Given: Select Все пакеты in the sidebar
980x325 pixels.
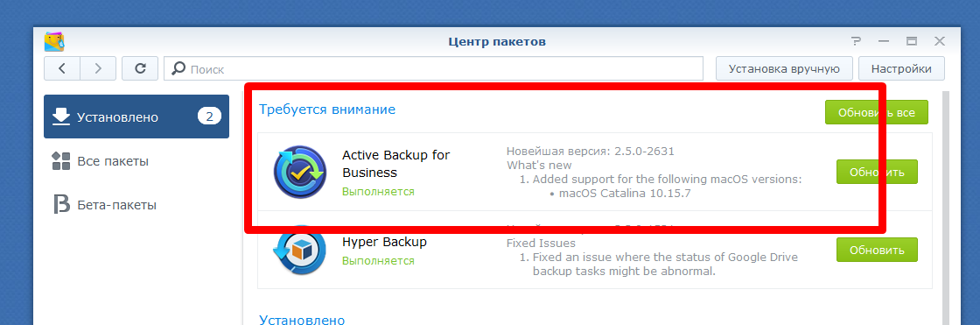Looking at the screenshot, I should coord(136,161).
